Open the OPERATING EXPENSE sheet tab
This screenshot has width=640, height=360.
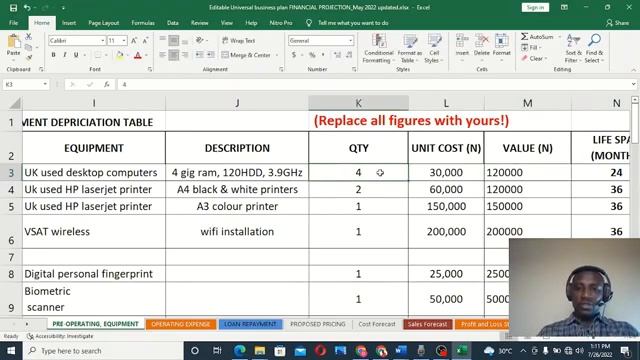point(180,324)
